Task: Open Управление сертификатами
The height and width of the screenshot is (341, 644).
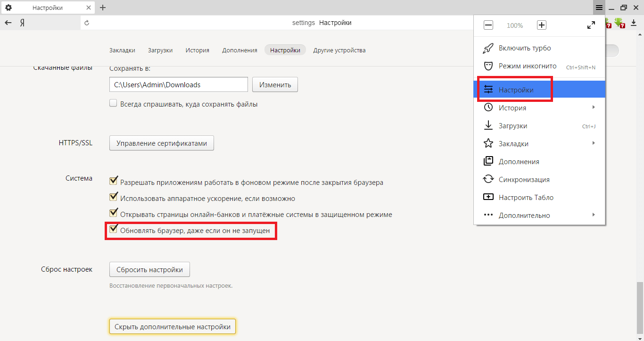Action: [x=162, y=143]
